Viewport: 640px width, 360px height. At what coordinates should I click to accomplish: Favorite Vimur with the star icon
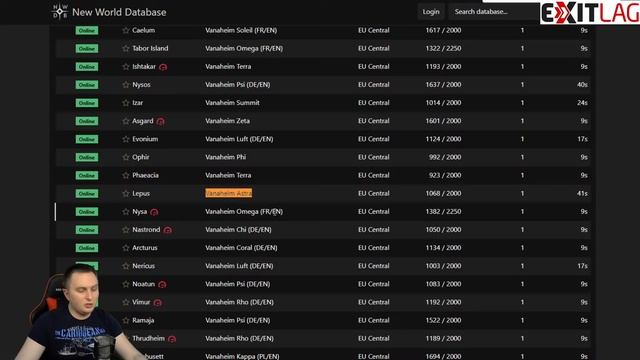tap(126, 302)
